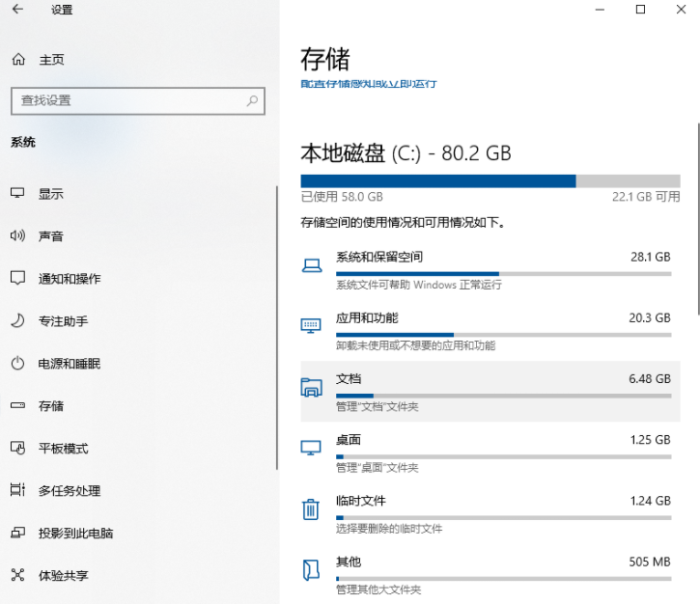Click the partially hidden Storage Sense link

[369, 84]
